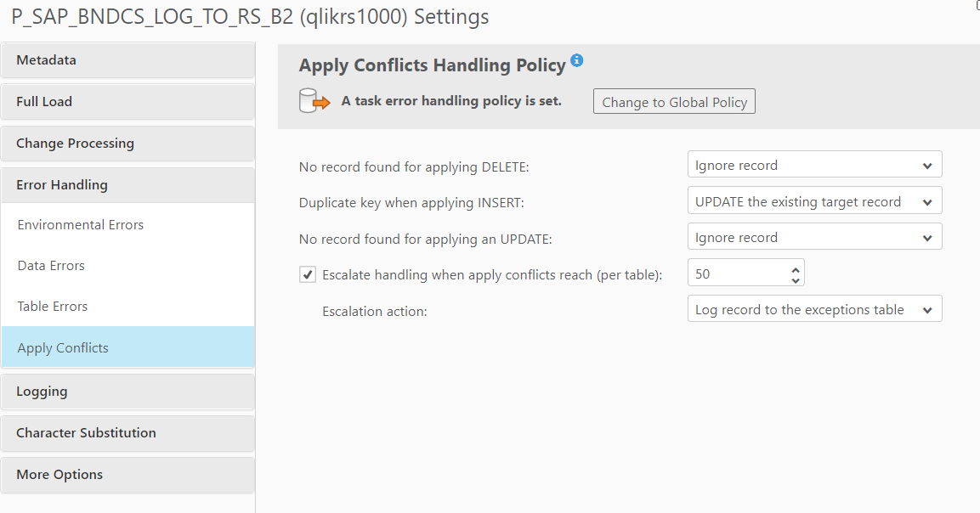This screenshot has height=513, width=980.
Task: Decrease the apply conflicts threshold value
Action: (x=796, y=279)
